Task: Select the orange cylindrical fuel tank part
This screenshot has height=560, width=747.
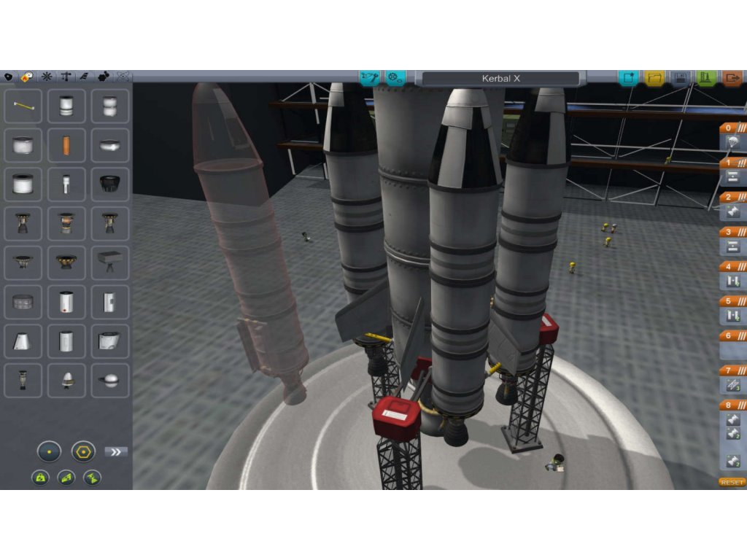Action: pyautogui.click(x=66, y=145)
